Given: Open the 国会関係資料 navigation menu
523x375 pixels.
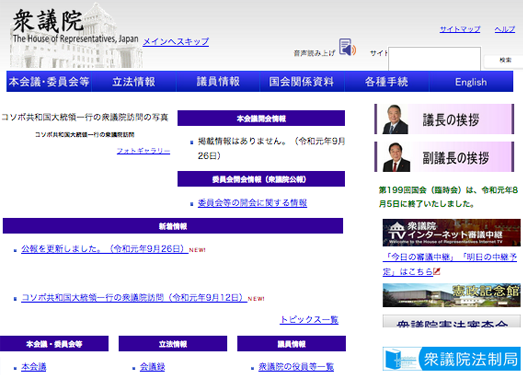Looking at the screenshot, I should click(x=302, y=81).
